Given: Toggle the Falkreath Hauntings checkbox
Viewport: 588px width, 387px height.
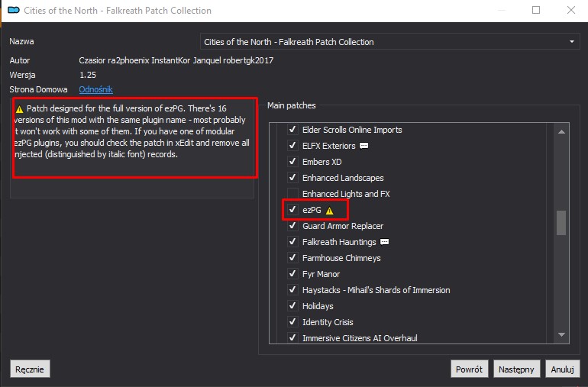Looking at the screenshot, I should (292, 241).
